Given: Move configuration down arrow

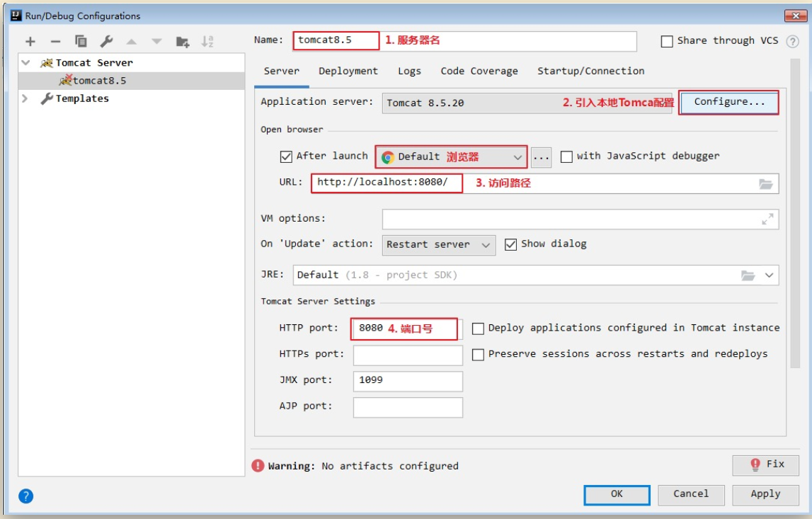Looking at the screenshot, I should (x=156, y=42).
